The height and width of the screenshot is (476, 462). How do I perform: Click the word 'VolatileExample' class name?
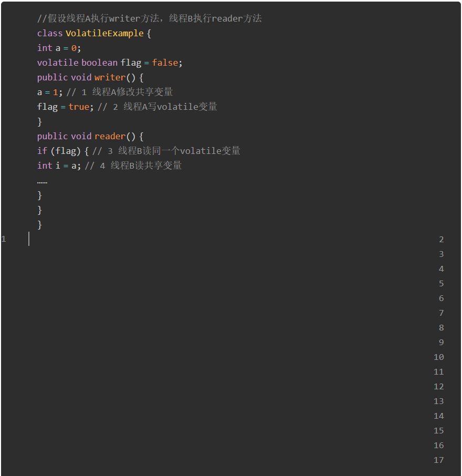(x=104, y=33)
